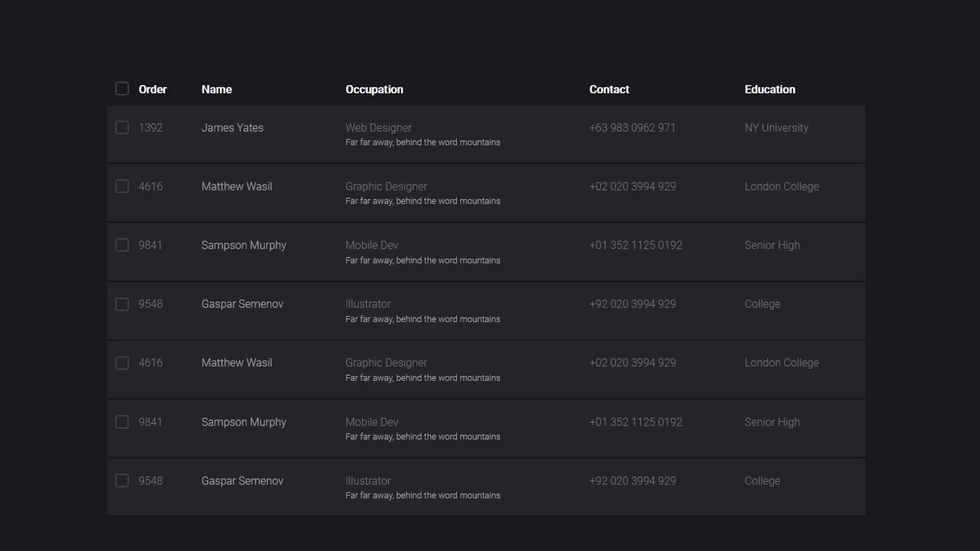Screen dimensions: 980x551
Task: Select the first Matthew Wasil name
Action: (x=237, y=187)
